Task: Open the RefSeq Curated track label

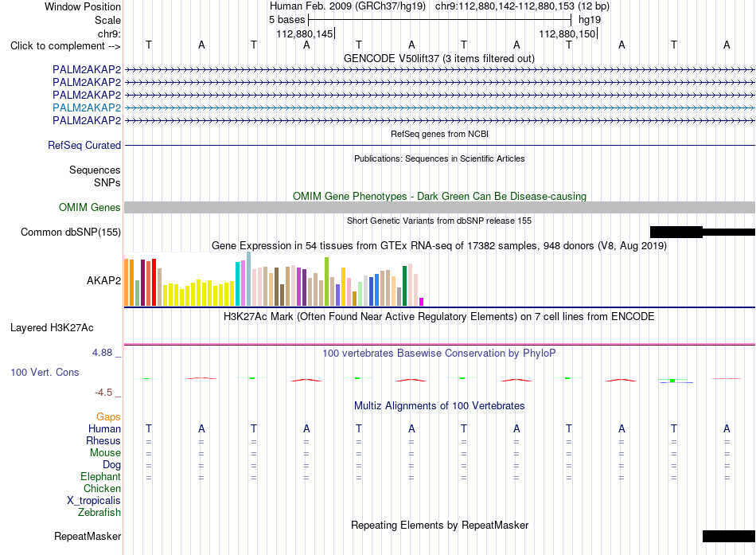Action: pos(84,145)
